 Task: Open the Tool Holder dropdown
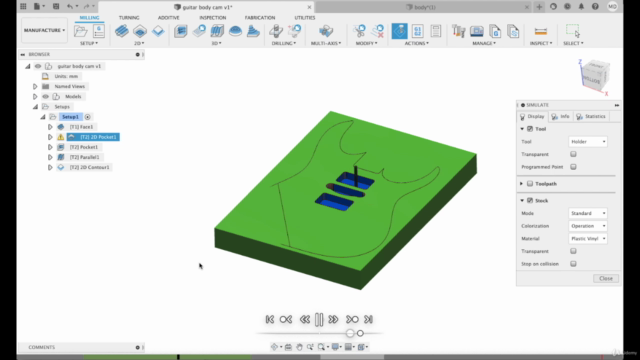point(588,142)
